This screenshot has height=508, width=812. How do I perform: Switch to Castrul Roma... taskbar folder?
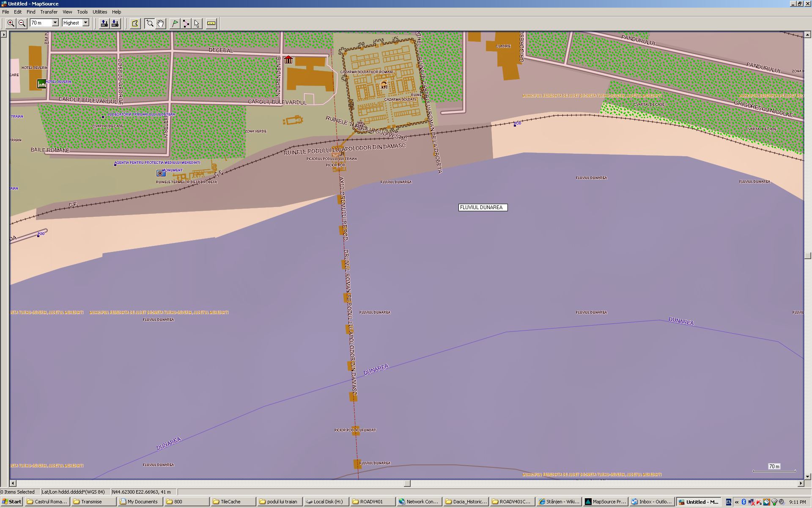(x=47, y=502)
